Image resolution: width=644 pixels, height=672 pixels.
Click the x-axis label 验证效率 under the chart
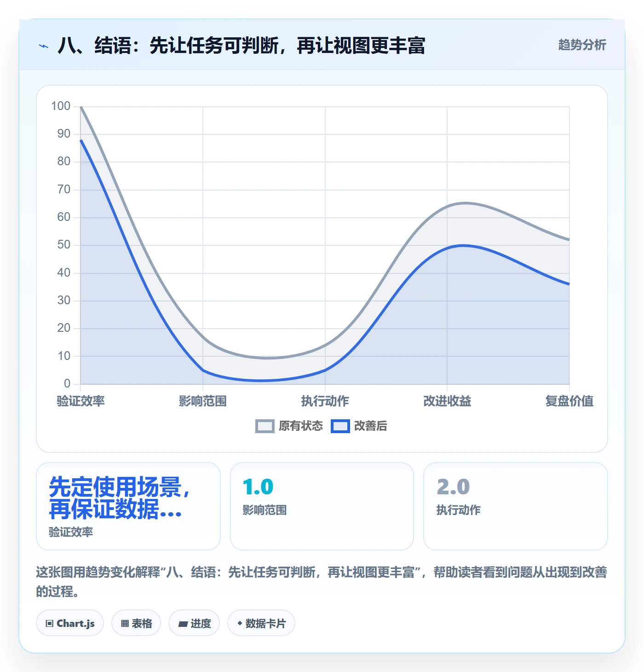pos(80,401)
